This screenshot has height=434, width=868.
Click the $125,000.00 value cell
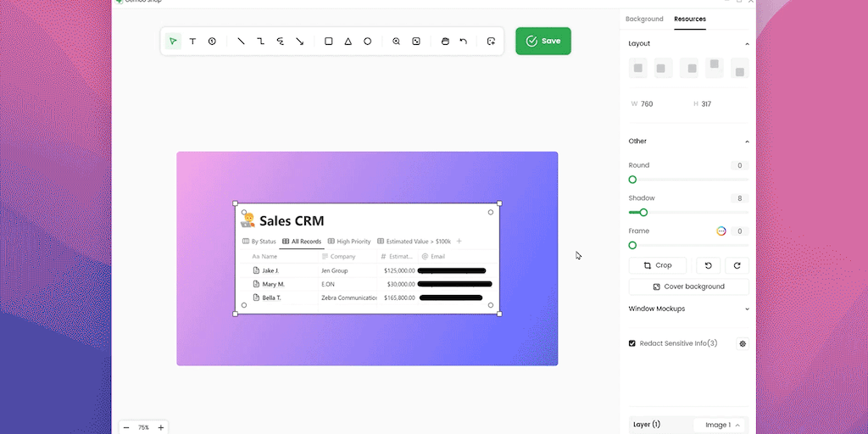click(x=399, y=270)
